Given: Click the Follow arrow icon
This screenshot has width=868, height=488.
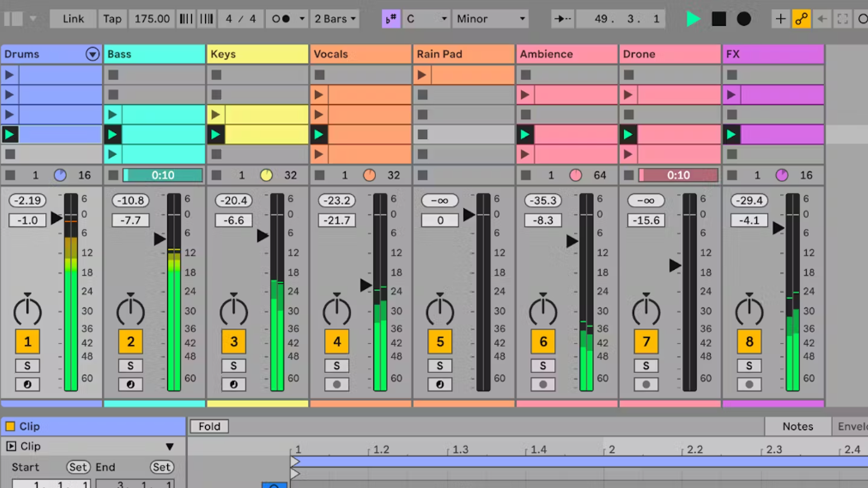Looking at the screenshot, I should (x=562, y=19).
